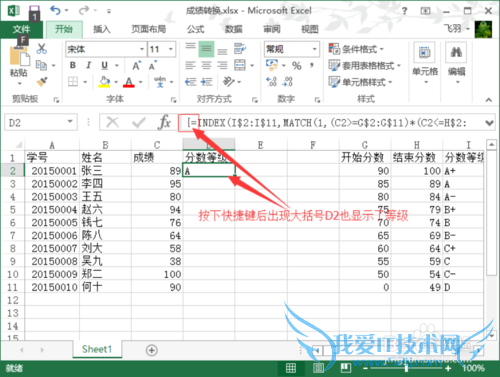The image size is (500, 377).
Task: Toggle middle vertical alignment
Action: 206,49
